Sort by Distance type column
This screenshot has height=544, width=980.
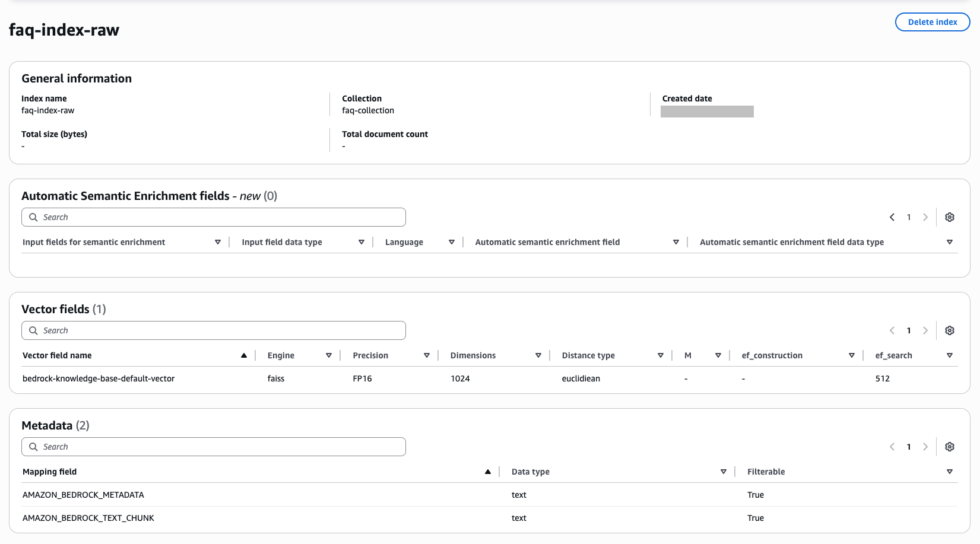pyautogui.click(x=661, y=355)
